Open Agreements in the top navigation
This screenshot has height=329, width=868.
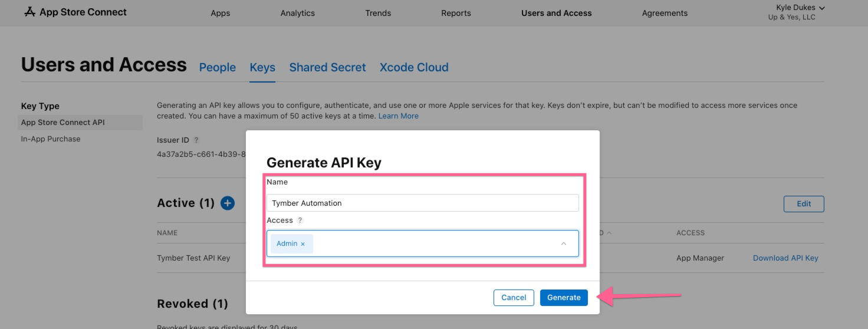coord(665,13)
